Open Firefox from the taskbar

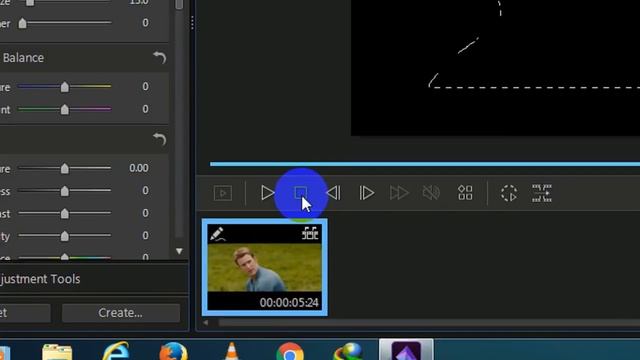click(173, 351)
